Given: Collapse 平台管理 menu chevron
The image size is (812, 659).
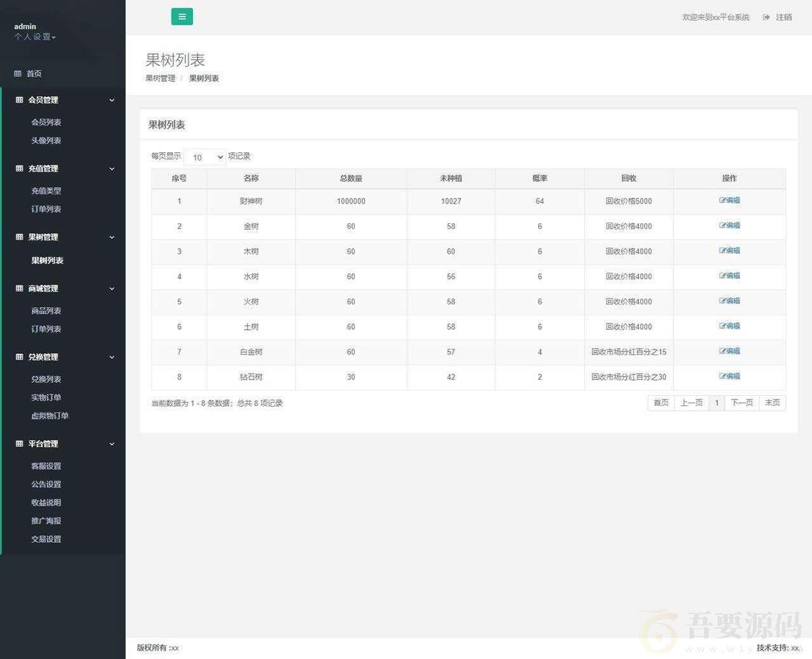Looking at the screenshot, I should click(x=112, y=444).
